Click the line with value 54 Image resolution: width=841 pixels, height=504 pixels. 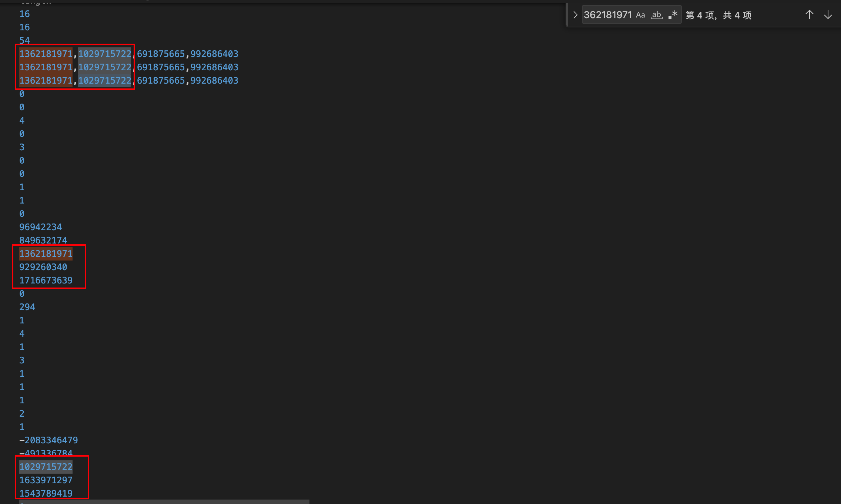(24, 40)
